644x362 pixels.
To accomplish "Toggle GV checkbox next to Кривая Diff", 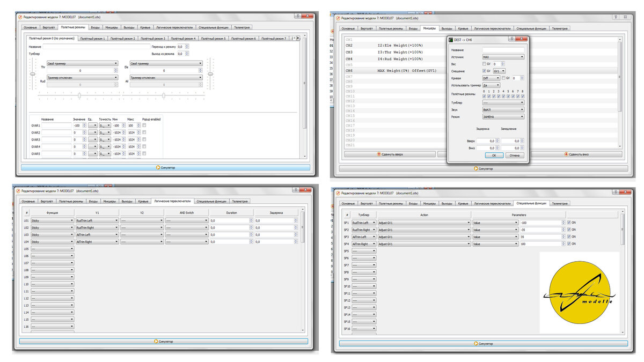I will 502,78.
